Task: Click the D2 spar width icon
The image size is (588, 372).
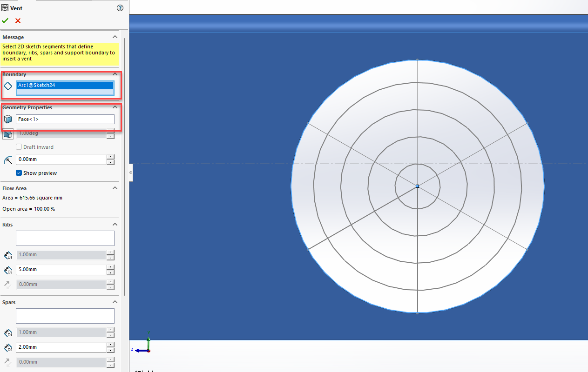Action: pos(8,347)
